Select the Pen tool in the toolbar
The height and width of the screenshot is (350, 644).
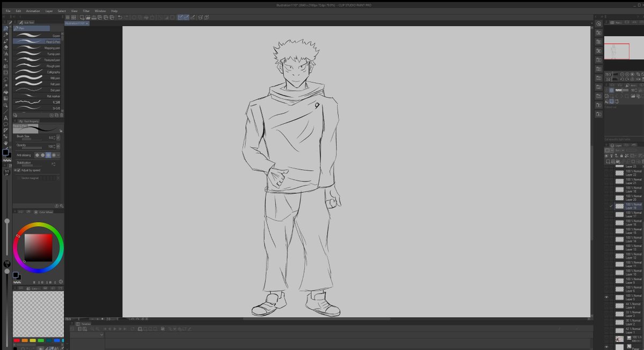[x=5, y=28]
